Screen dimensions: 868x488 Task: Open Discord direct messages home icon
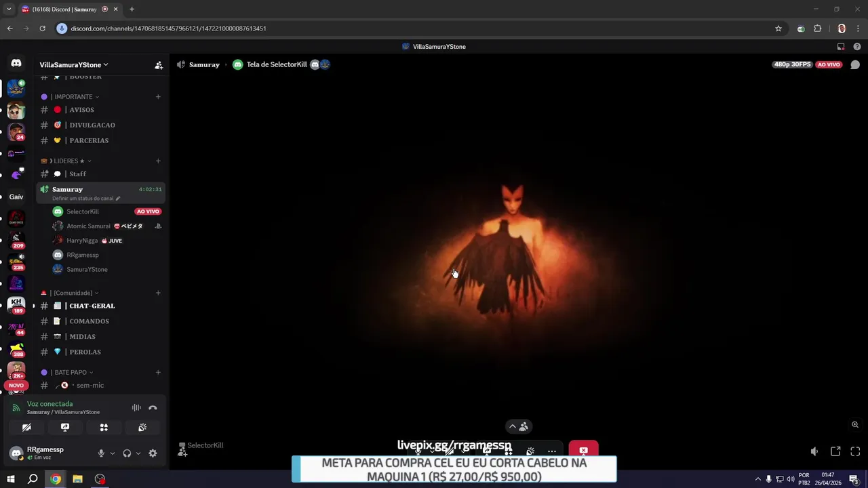pyautogui.click(x=16, y=63)
